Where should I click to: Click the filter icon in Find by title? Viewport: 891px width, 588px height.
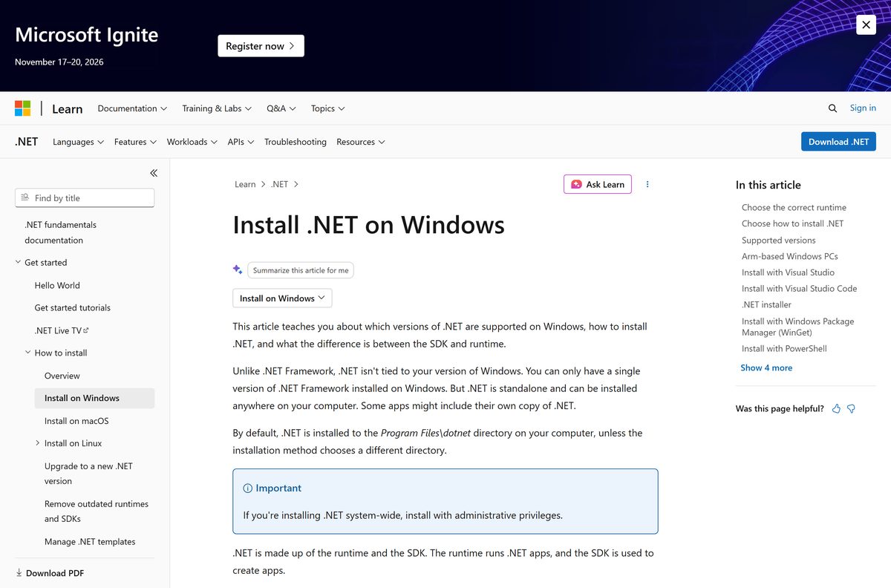(x=25, y=197)
